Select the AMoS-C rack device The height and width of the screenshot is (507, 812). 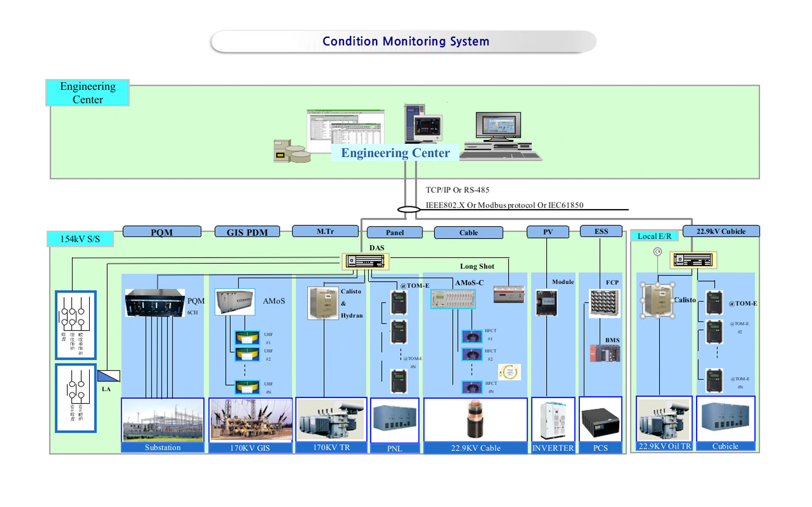coord(453,300)
